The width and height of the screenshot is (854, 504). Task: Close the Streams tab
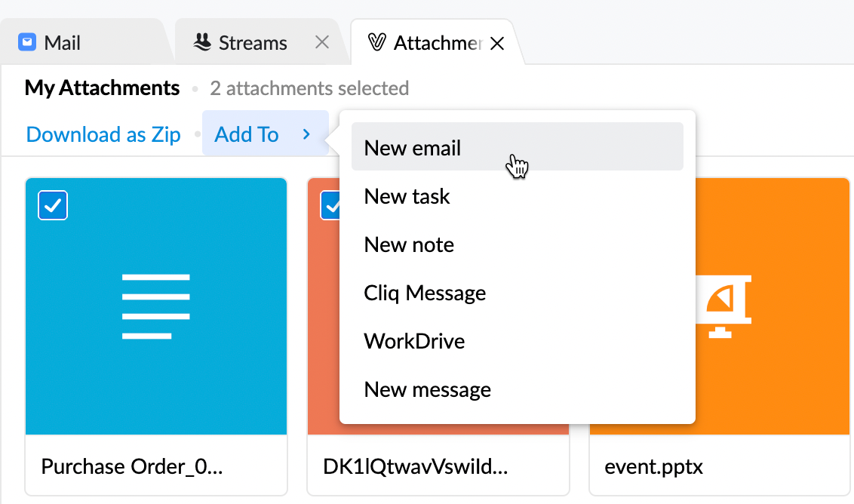(321, 43)
